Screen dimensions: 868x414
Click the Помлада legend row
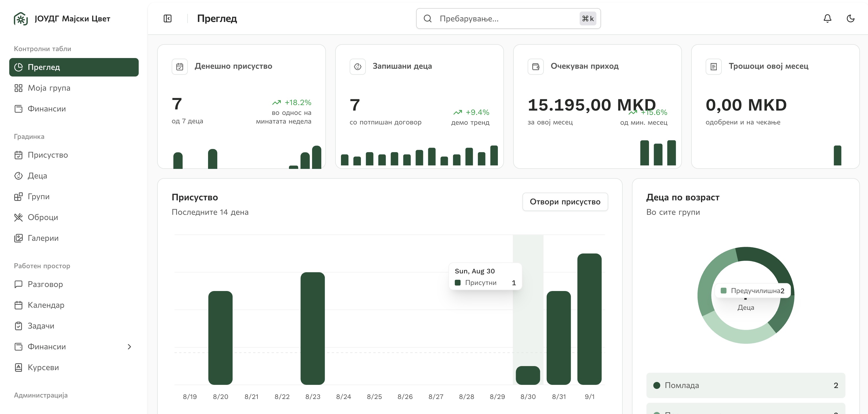746,385
